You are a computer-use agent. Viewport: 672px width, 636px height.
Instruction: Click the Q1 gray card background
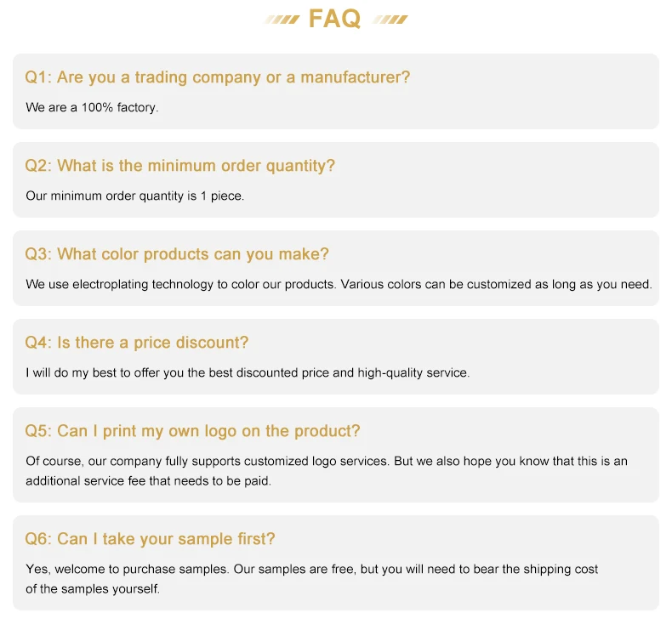(x=336, y=91)
